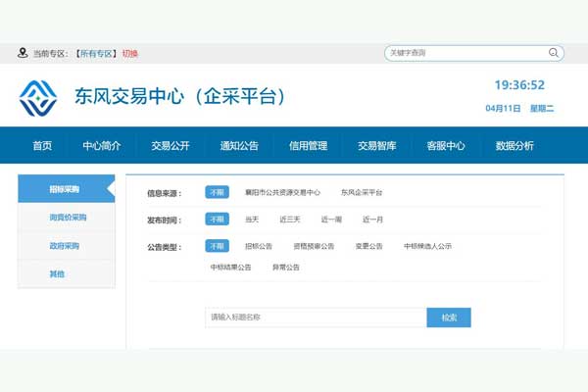Select the 政府采购 sidebar tab
588x392 pixels.
[x=67, y=246]
